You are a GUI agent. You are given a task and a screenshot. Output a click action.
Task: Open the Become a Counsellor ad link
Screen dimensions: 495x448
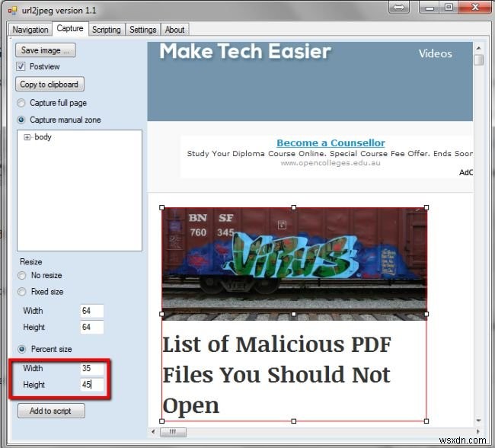[x=331, y=143]
